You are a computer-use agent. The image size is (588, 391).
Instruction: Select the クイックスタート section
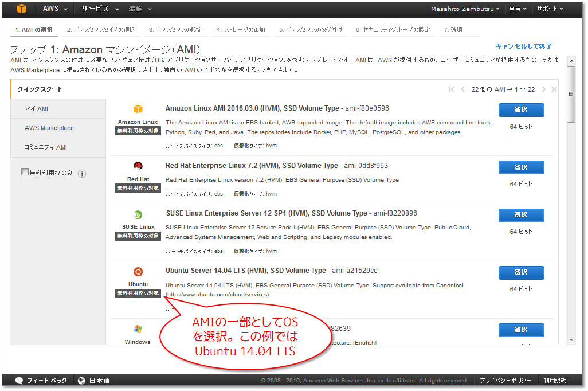40,89
